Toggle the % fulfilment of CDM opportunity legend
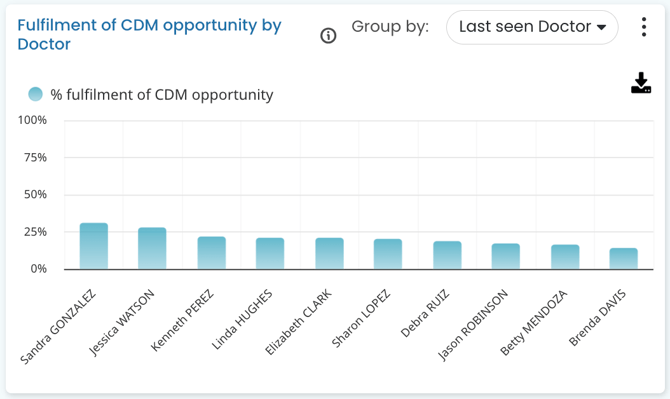This screenshot has width=670, height=399. coord(151,94)
